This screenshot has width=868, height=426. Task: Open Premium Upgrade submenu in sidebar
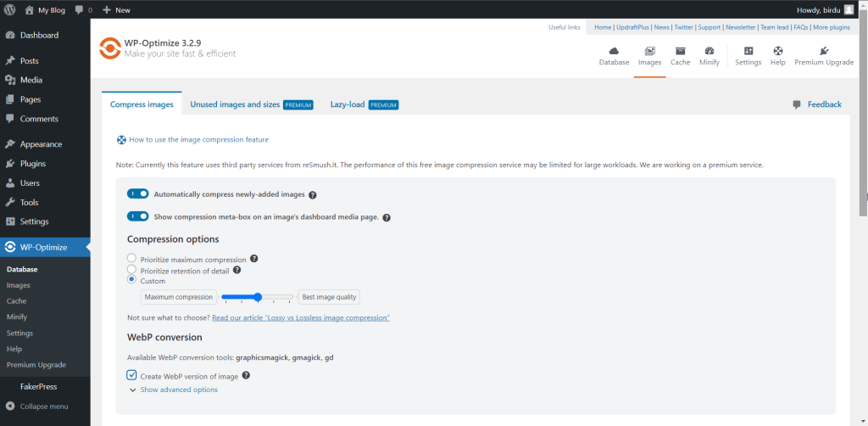(x=36, y=365)
